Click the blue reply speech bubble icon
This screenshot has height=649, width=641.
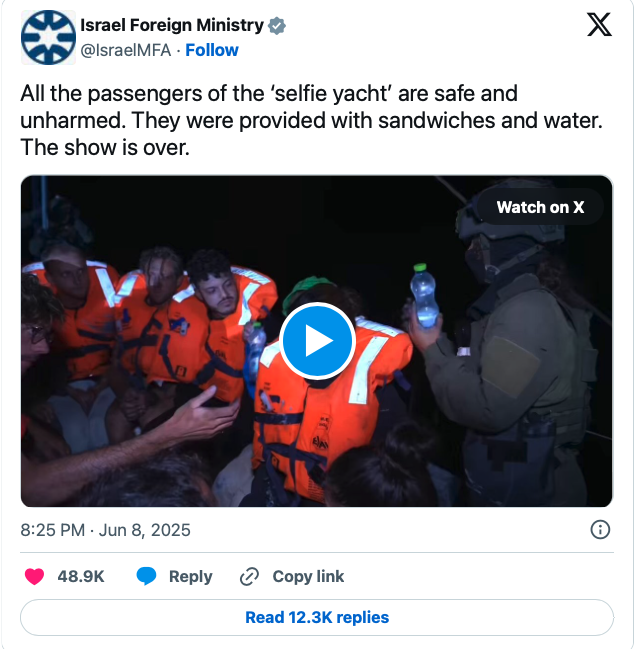[146, 576]
